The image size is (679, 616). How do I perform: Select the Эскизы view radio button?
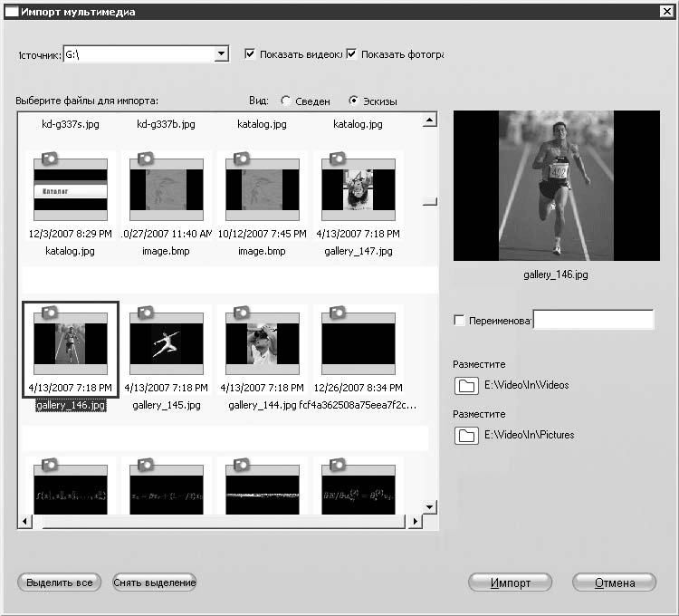point(354,101)
